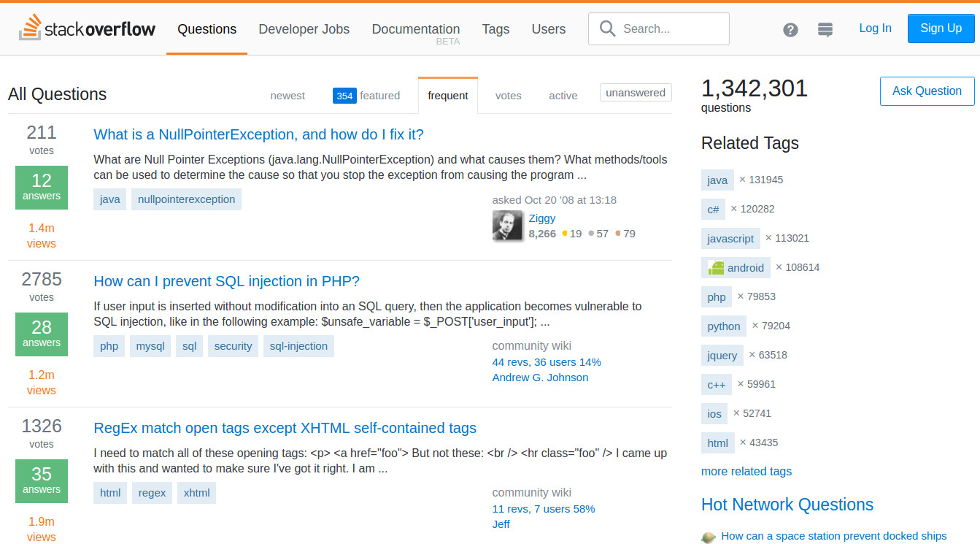The width and height of the screenshot is (980, 544).
Task: Click the site icon beside the space station question
Action: 708,536
